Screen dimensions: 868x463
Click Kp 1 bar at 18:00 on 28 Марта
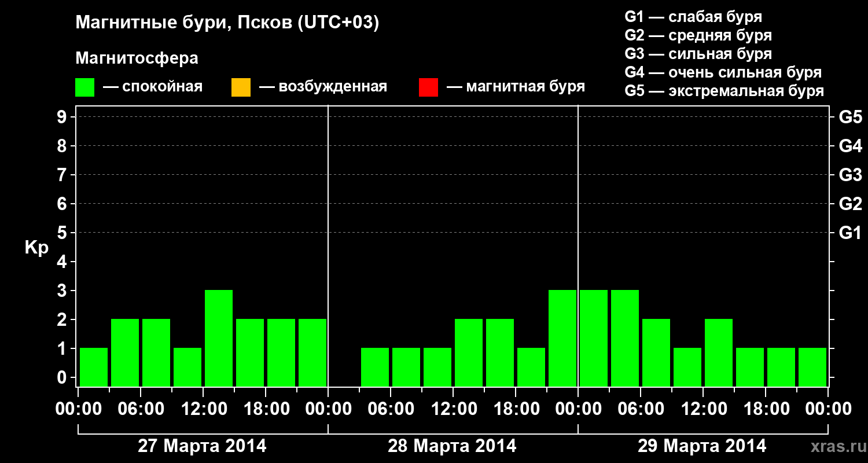(x=531, y=367)
